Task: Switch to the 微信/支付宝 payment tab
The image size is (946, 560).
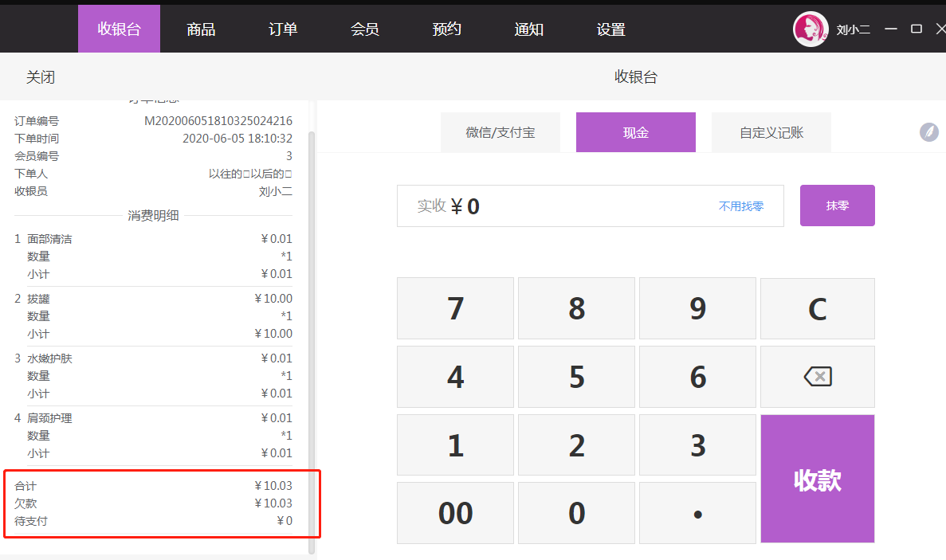Action: (x=500, y=132)
